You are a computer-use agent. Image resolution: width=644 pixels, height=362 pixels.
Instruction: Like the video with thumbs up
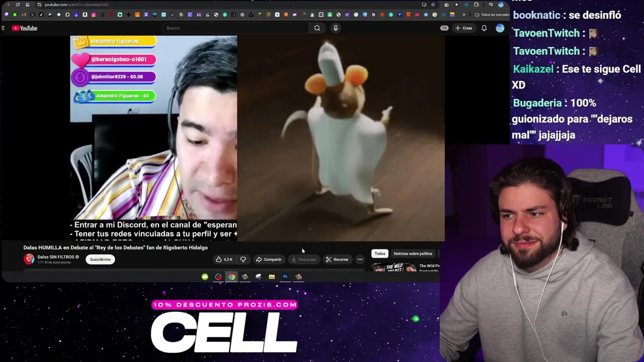[219, 259]
